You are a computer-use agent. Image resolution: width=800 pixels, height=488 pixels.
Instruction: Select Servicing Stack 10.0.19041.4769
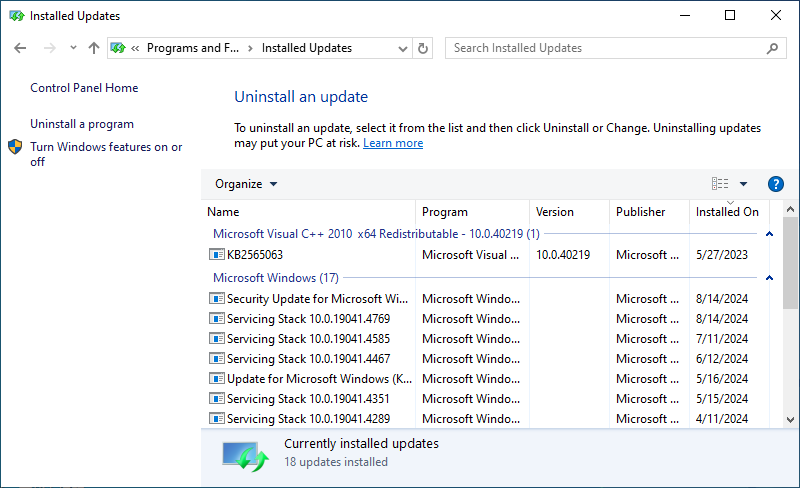pyautogui.click(x=308, y=319)
